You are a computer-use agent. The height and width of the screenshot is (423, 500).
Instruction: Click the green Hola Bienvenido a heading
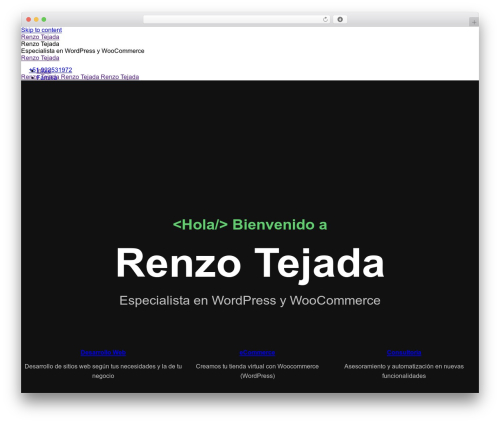250,225
